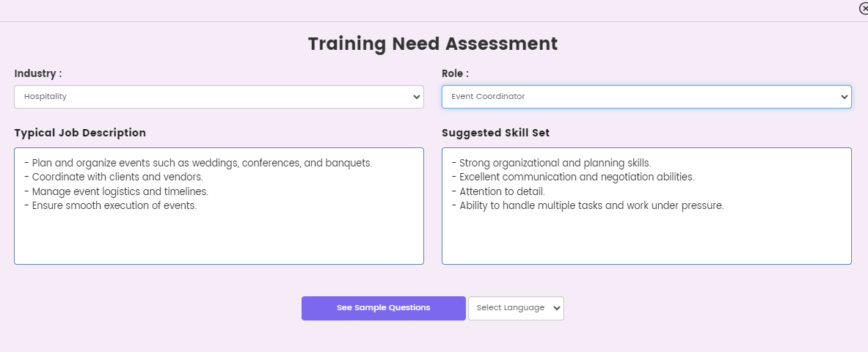Expand the Role dropdown showing Event Coordinator
This screenshot has width=868, height=352.
coord(646,97)
